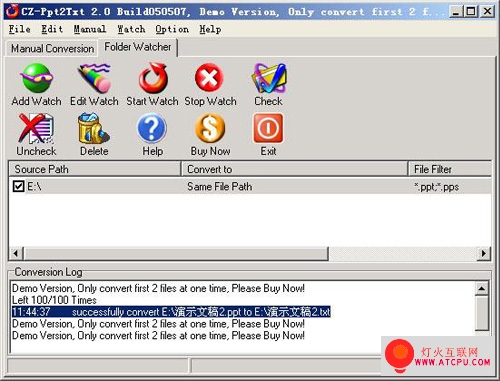Toggle the E:\ watch checkbox

[18, 186]
